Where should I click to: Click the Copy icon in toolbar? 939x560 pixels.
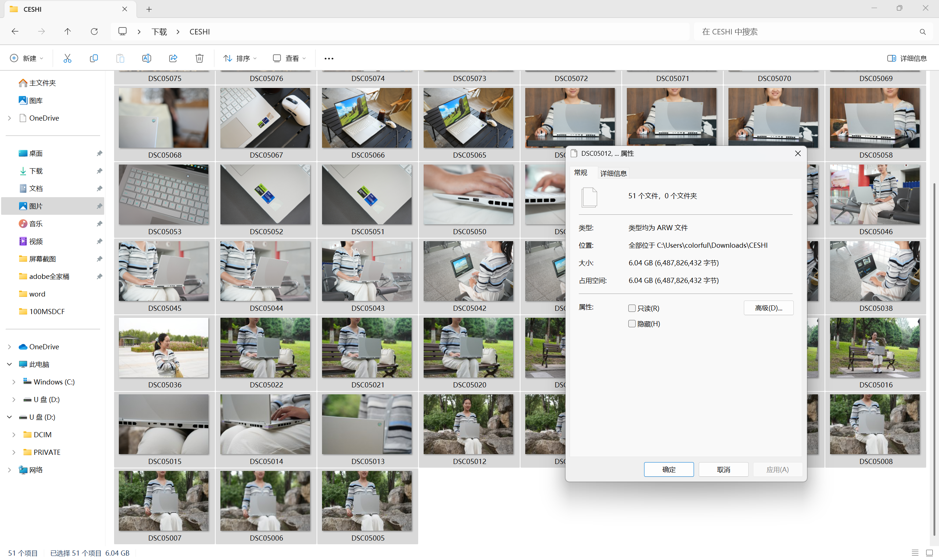[94, 58]
